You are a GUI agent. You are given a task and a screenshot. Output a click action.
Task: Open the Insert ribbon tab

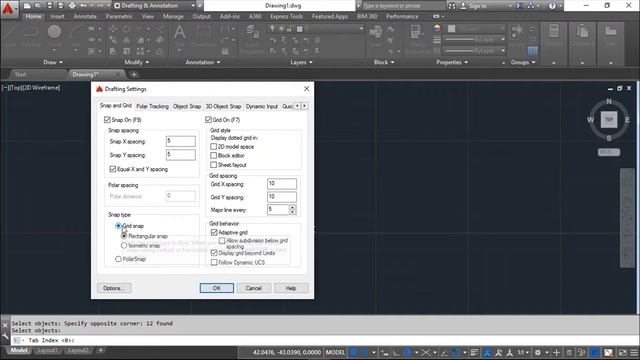(x=58, y=16)
